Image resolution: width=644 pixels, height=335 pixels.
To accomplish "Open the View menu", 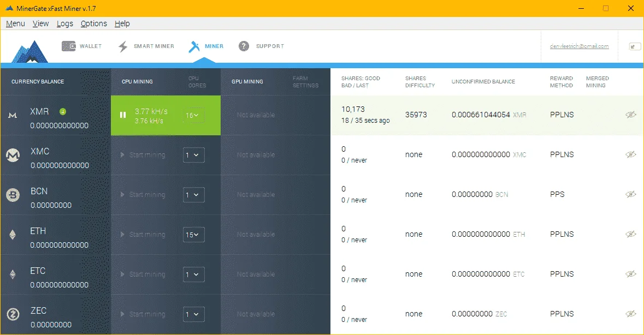I will [40, 24].
